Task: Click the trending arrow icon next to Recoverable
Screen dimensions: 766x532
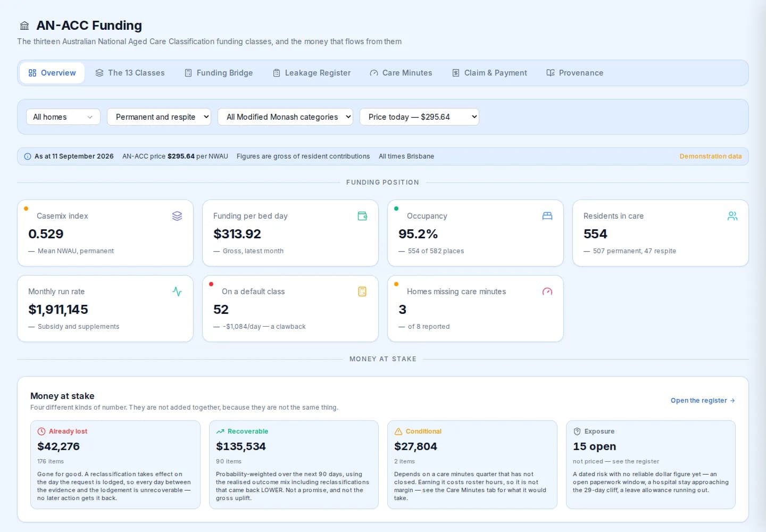Action: pyautogui.click(x=220, y=431)
